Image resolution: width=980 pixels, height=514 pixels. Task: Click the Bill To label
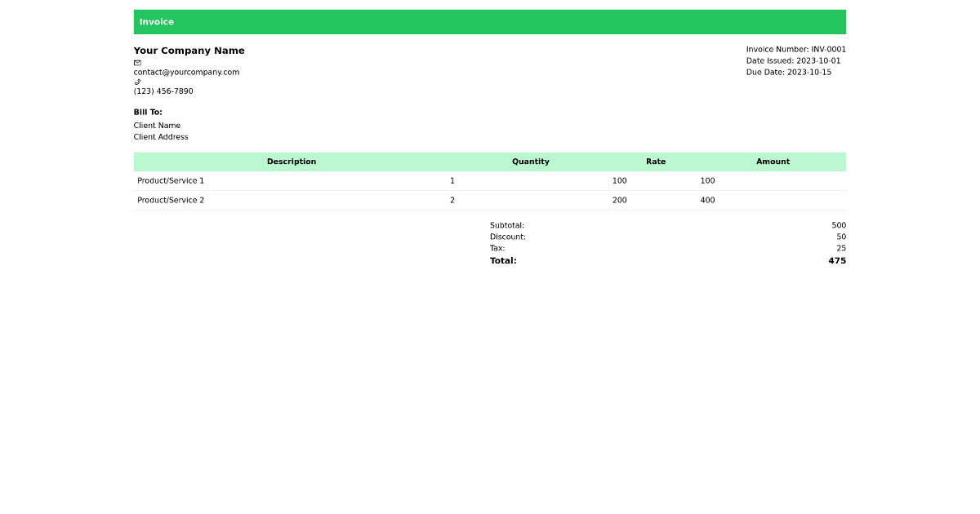[x=148, y=112]
